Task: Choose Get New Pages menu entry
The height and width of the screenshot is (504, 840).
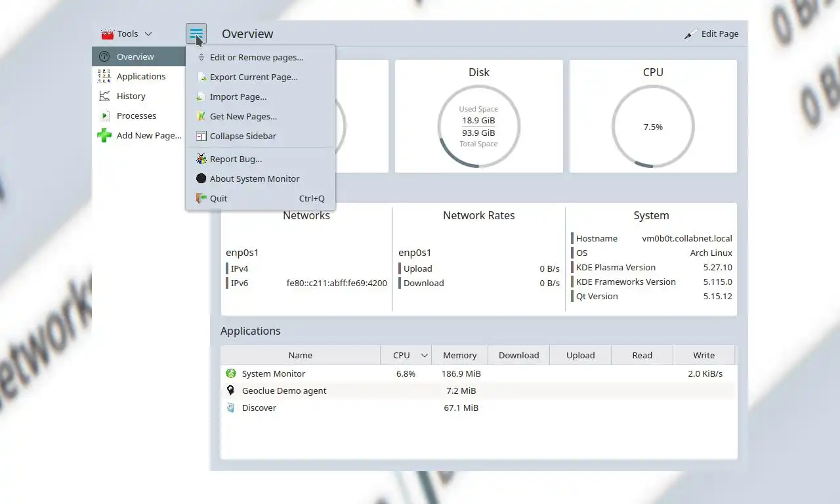Action: click(261, 116)
